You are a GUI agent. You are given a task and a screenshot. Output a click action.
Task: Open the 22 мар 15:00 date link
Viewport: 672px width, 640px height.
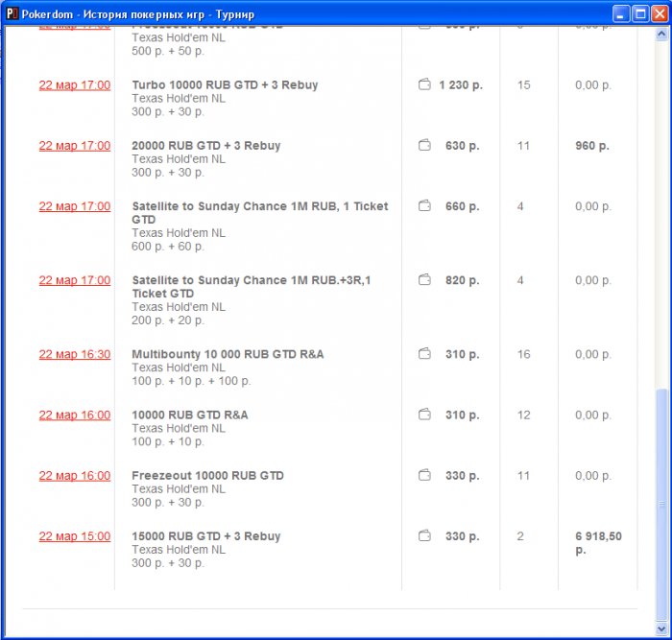click(x=75, y=536)
